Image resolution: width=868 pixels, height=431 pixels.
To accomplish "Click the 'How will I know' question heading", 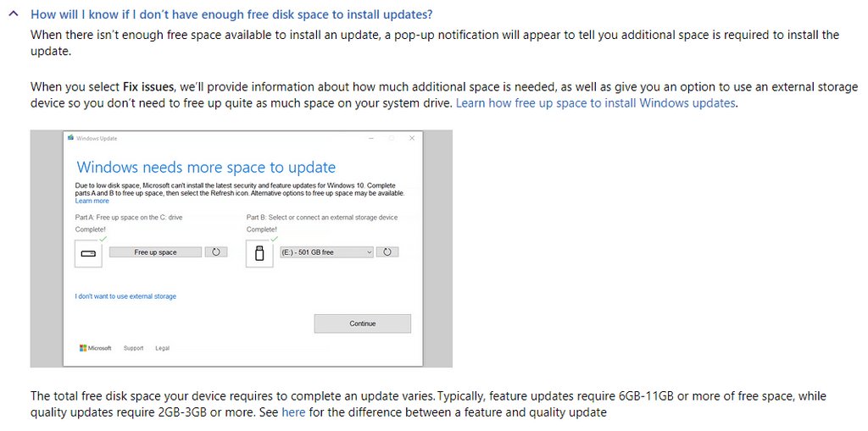I will coord(231,15).
